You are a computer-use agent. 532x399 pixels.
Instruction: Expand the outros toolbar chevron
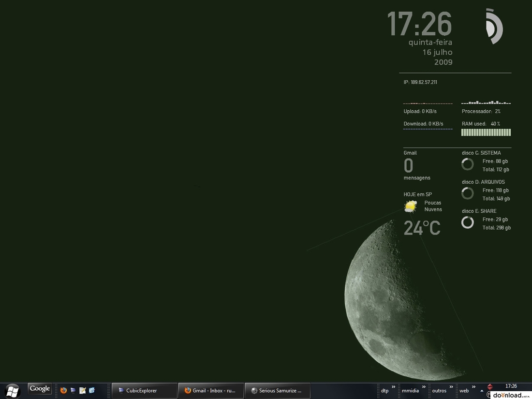(451, 387)
